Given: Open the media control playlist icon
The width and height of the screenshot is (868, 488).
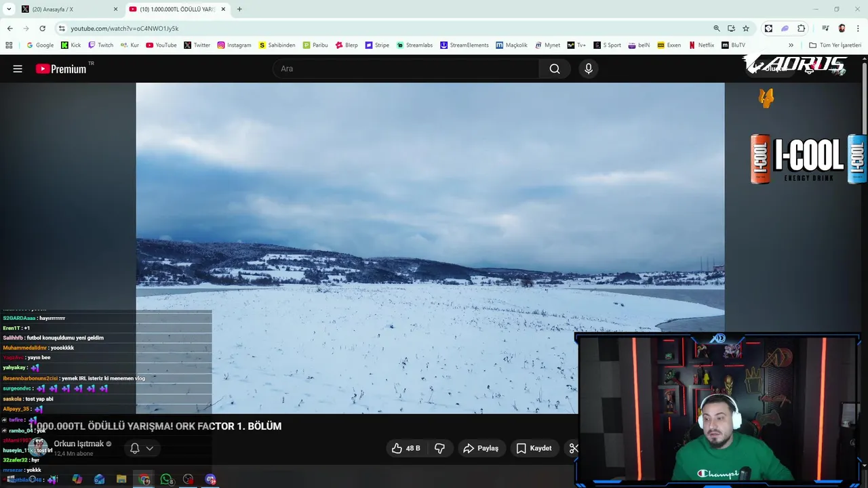Looking at the screenshot, I should [x=825, y=28].
